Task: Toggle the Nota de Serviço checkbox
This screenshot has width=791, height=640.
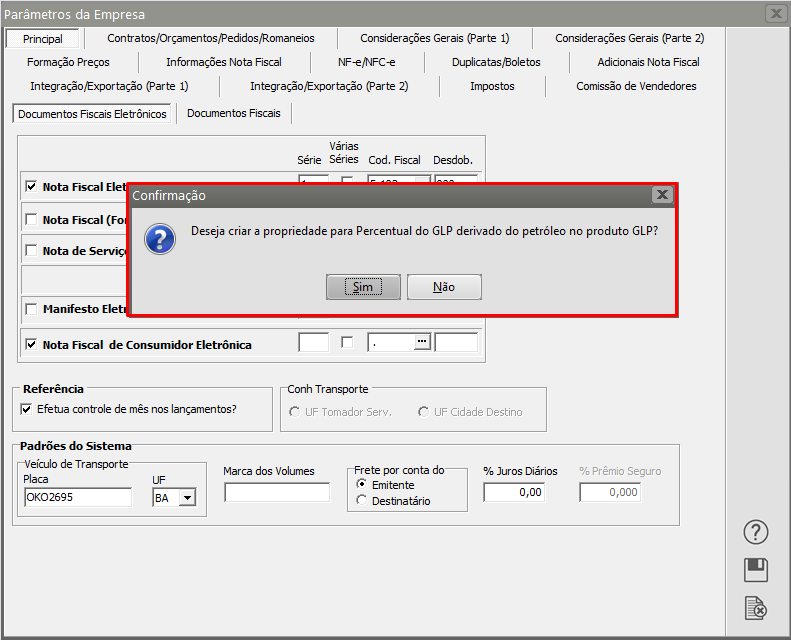Action: pos(31,250)
